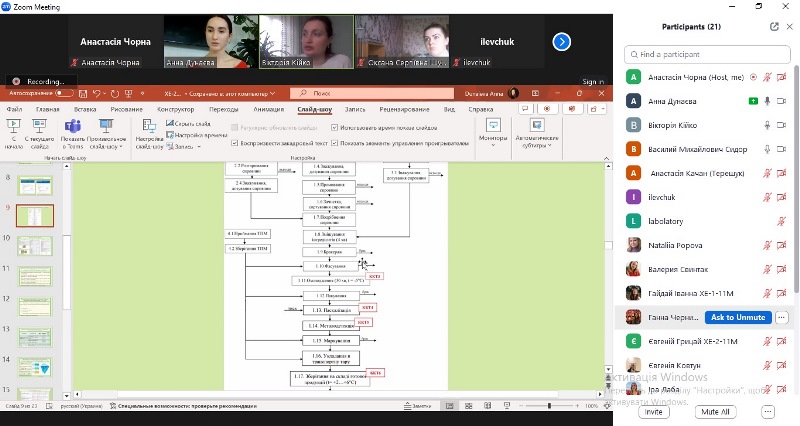Click the slide horizontal scrollbar

click(x=337, y=394)
